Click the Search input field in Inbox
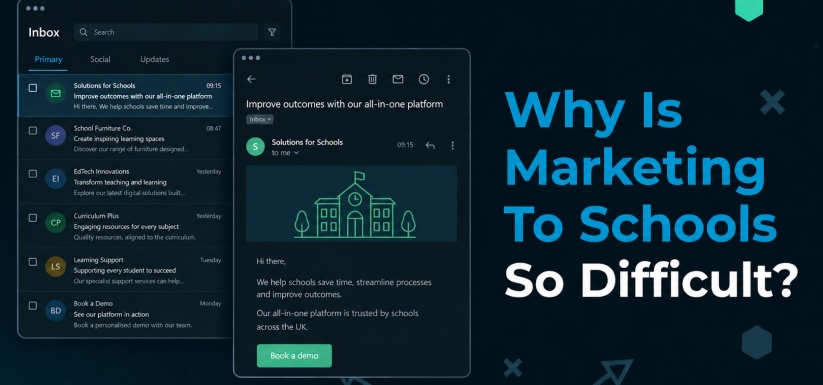Screen dimensions: 823x385 click(x=166, y=33)
